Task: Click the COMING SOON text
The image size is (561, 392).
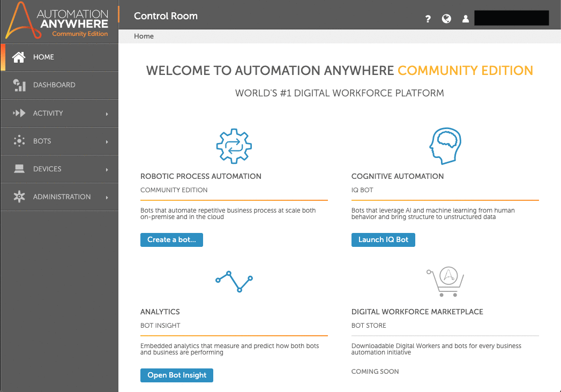Action: [x=375, y=372]
